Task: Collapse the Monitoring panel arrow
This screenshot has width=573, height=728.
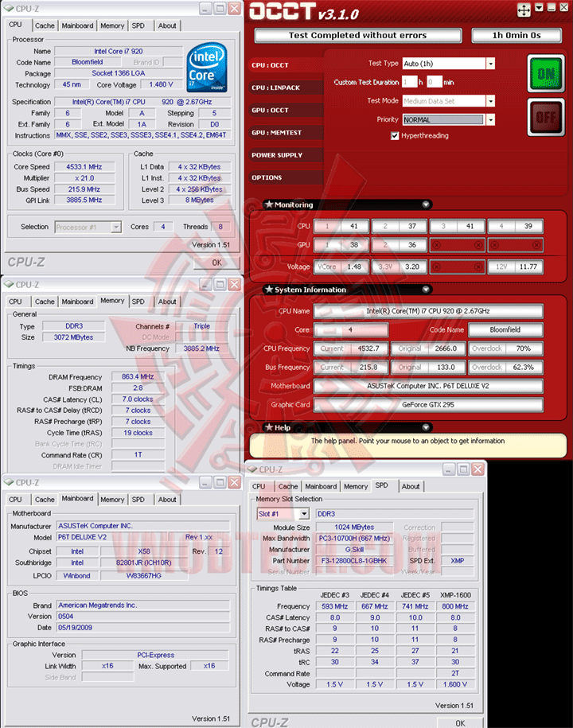Action: (x=426, y=204)
